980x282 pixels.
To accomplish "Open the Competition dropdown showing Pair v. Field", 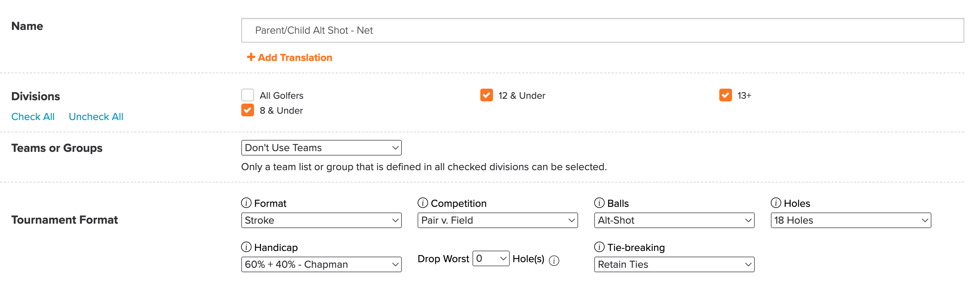I will [497, 220].
